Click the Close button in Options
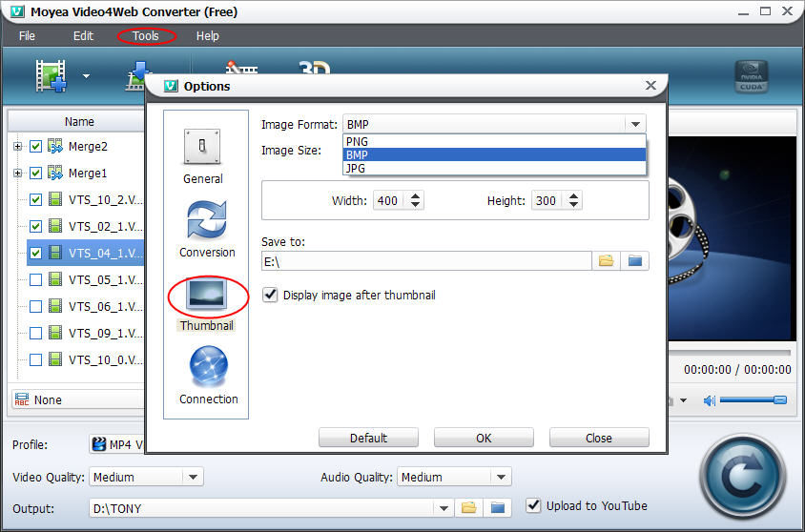 (x=599, y=439)
